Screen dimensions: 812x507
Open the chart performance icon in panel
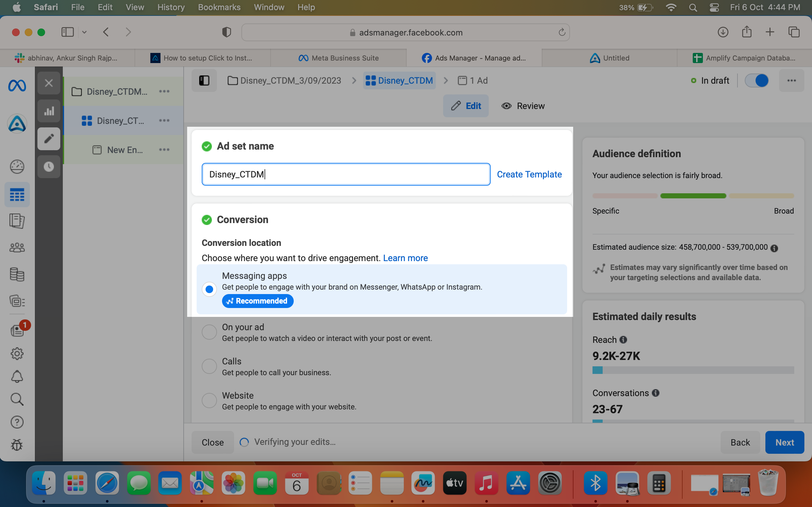coord(49,111)
